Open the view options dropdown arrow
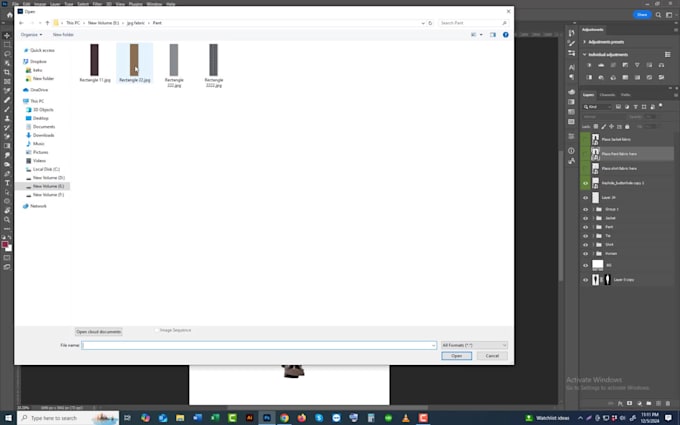 click(481, 35)
